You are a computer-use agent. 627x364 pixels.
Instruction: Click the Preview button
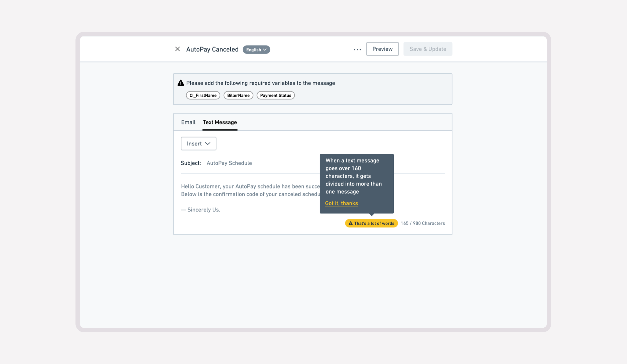coord(382,49)
